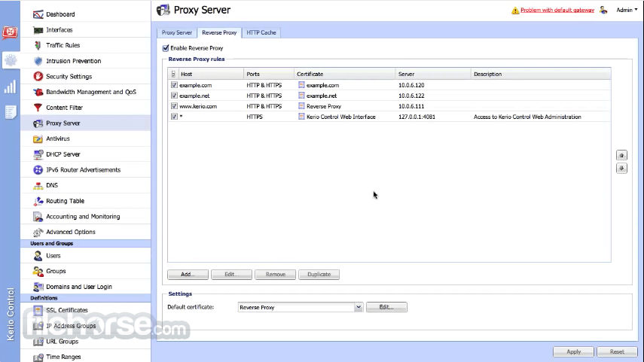The image size is (644, 362).
Task: Click the Duplicate button
Action: point(319,275)
